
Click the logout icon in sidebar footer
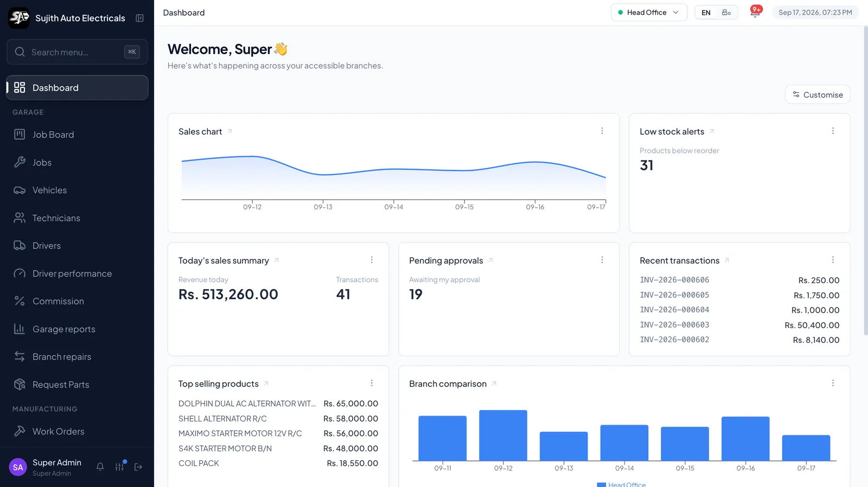pos(138,467)
